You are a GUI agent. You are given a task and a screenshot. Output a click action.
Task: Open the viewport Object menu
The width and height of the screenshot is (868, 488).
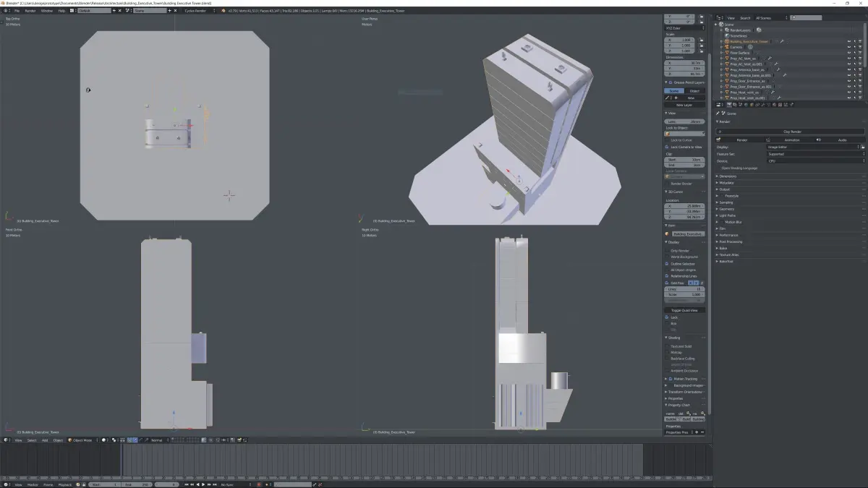58,440
